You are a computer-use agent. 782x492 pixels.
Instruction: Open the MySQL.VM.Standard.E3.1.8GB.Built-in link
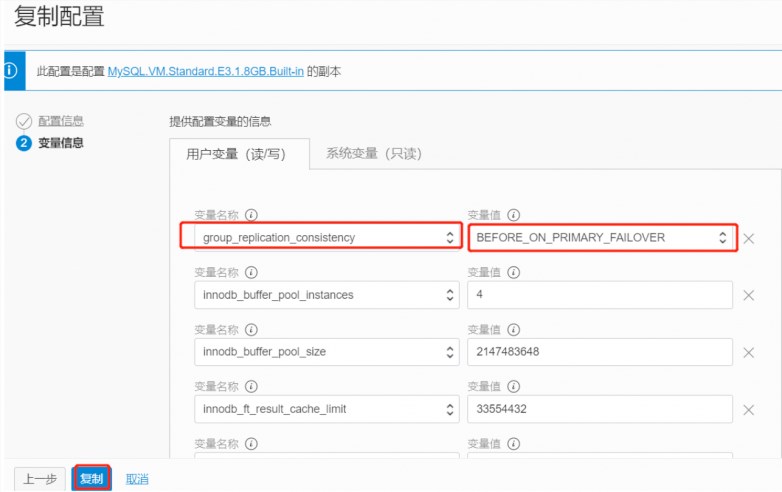[205, 71]
